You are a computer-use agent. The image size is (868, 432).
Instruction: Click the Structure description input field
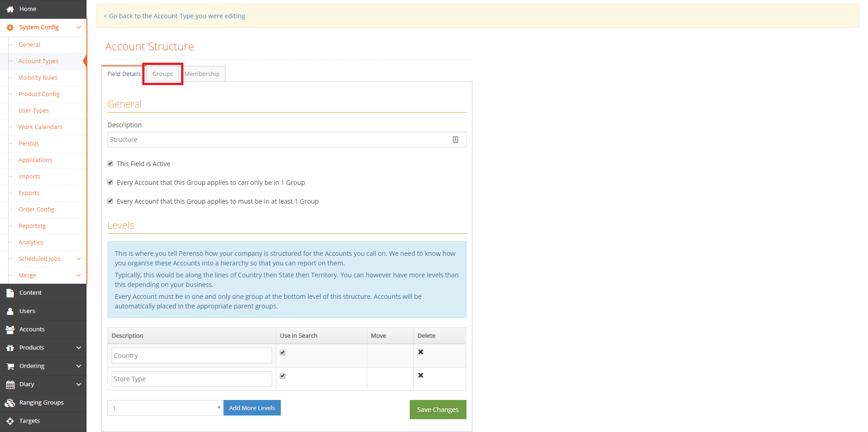click(287, 140)
